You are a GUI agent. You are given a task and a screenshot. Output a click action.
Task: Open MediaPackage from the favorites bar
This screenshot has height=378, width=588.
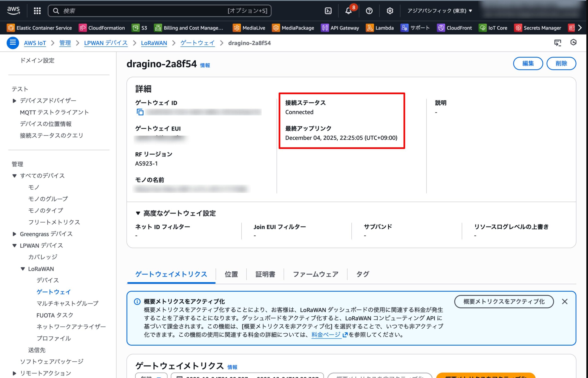[294, 28]
